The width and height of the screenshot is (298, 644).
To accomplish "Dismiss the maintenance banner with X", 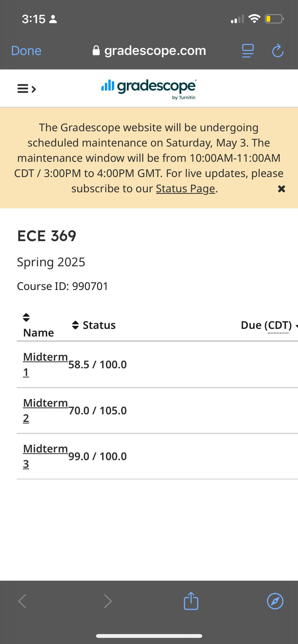I will pyautogui.click(x=281, y=189).
